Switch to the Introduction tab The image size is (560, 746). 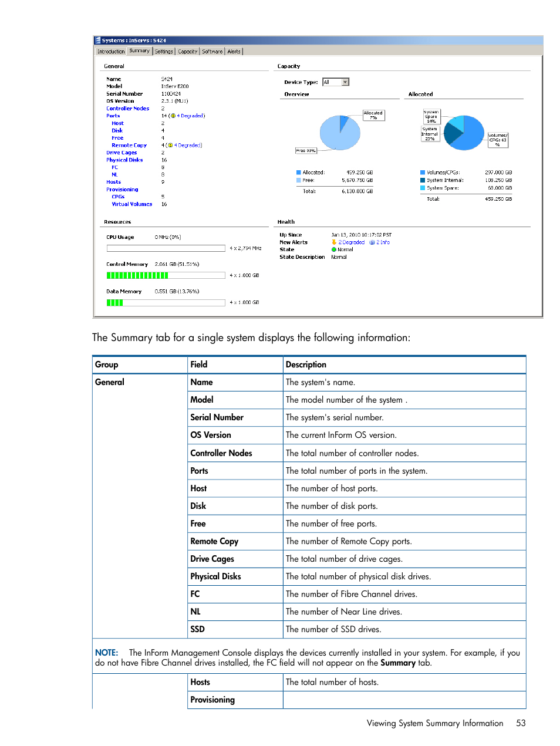[x=112, y=52]
